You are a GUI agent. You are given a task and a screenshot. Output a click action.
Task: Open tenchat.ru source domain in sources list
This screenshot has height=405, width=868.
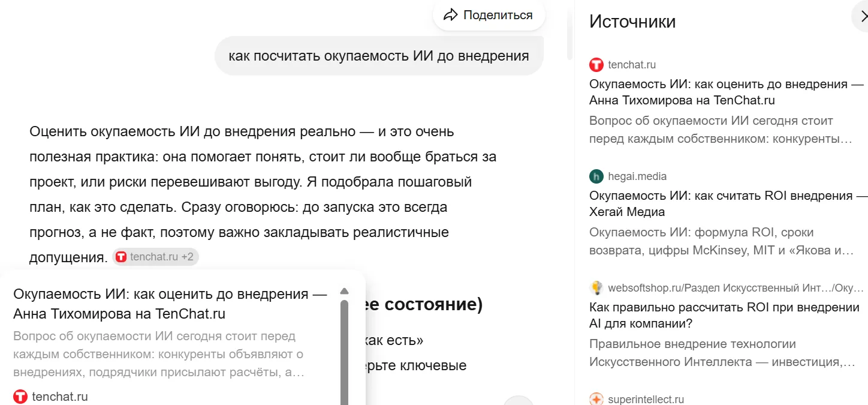pyautogui.click(x=632, y=65)
